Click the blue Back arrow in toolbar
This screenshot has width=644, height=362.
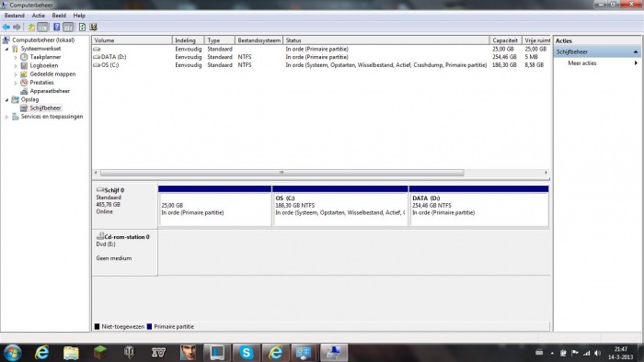click(x=6, y=27)
